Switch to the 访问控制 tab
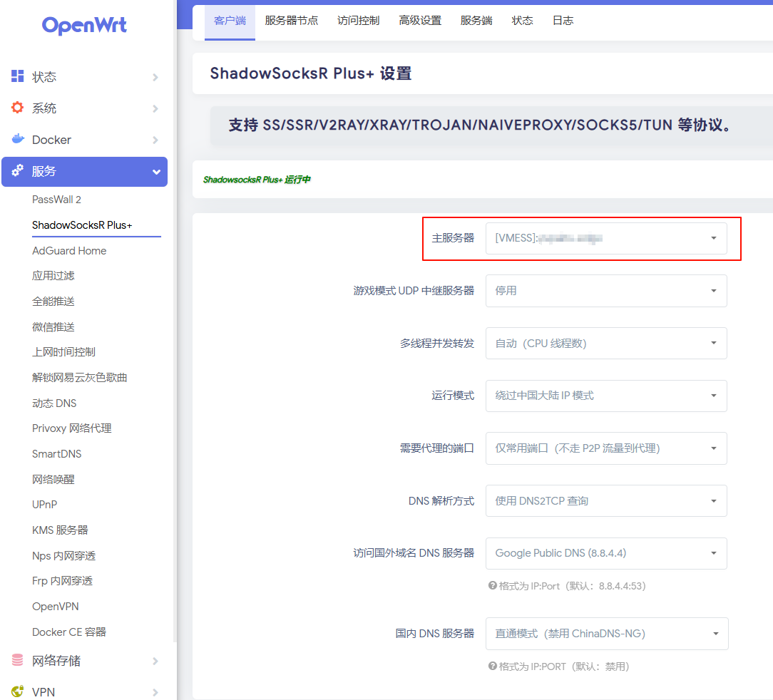The height and width of the screenshot is (700, 773). pos(358,21)
